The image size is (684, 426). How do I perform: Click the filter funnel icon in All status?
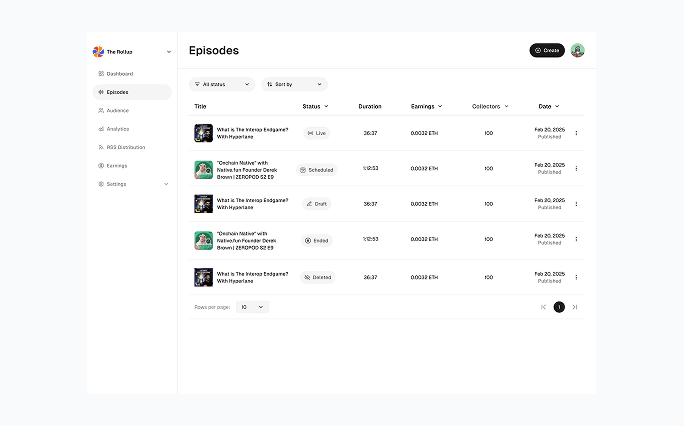[x=197, y=84]
